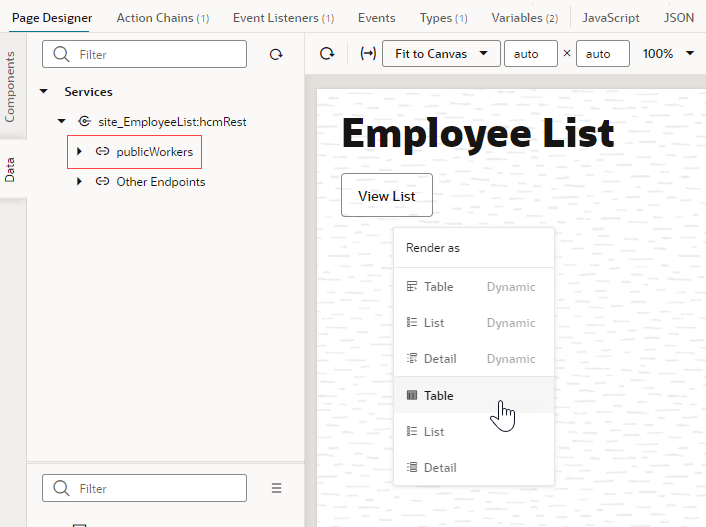Click the search icon in the upper filter
The image size is (706, 527).
[x=61, y=55]
